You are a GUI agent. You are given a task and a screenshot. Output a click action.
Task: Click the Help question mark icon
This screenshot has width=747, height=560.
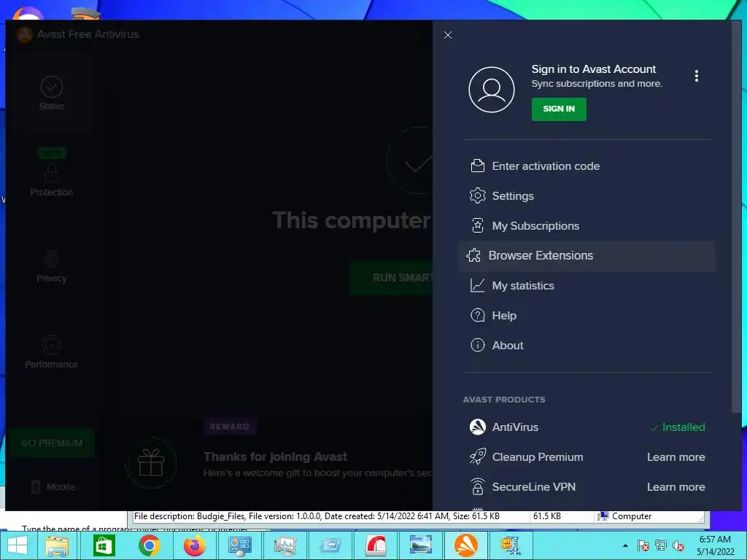coord(477,315)
